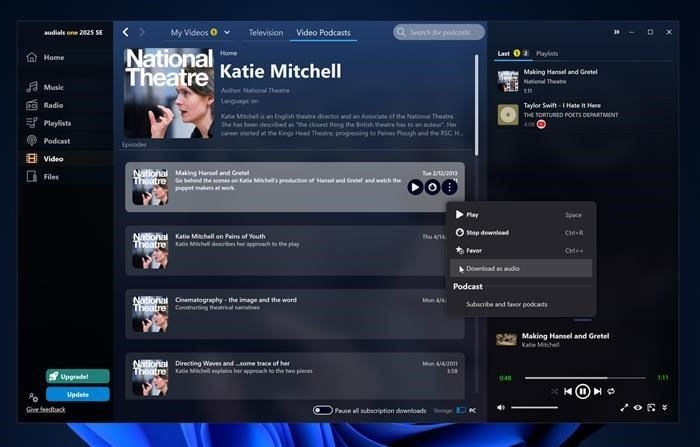Click the forward navigation arrow
This screenshot has width=700, height=447.
pyautogui.click(x=142, y=32)
